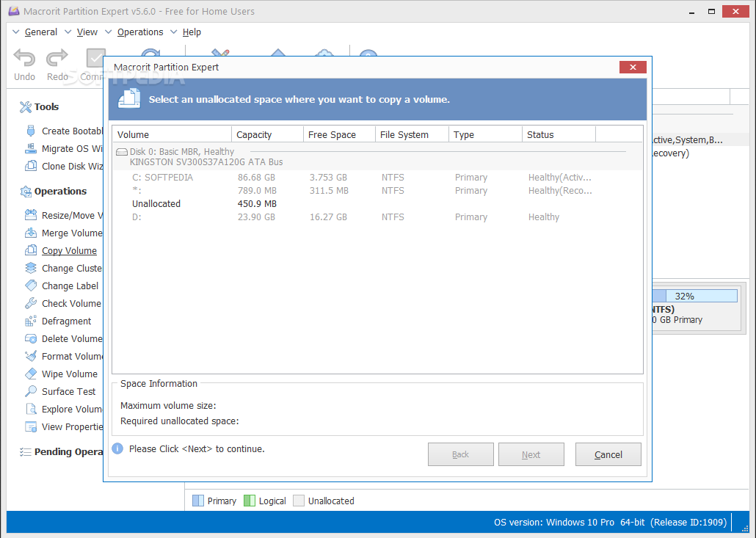Click the Change Cluster Size icon
Viewport: 756px width, 538px height.
point(31,268)
